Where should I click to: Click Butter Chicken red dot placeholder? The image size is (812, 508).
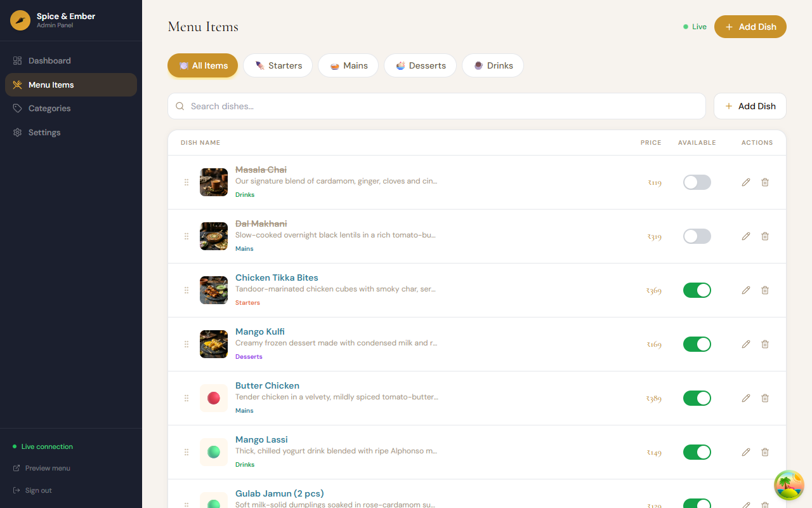coord(214,398)
